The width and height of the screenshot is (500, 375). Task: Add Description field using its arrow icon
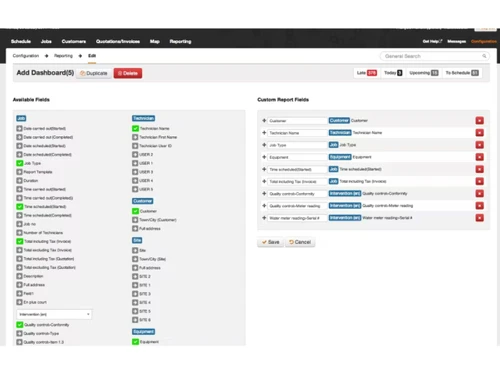(19, 276)
